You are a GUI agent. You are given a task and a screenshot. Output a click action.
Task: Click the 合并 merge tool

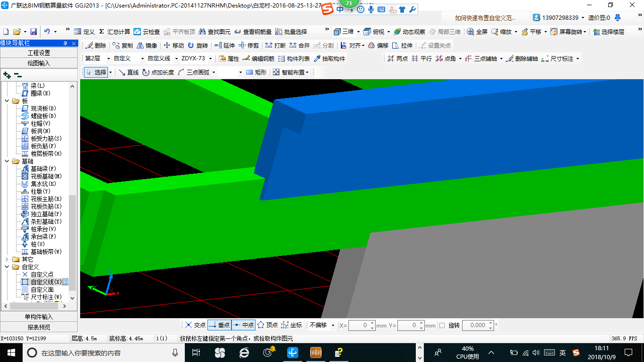coord(299,45)
